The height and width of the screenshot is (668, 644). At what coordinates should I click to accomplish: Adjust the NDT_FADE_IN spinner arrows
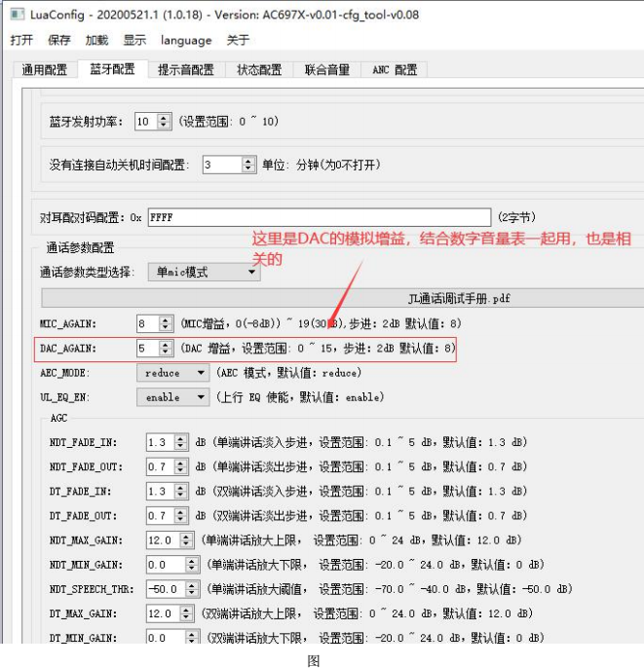(x=181, y=442)
